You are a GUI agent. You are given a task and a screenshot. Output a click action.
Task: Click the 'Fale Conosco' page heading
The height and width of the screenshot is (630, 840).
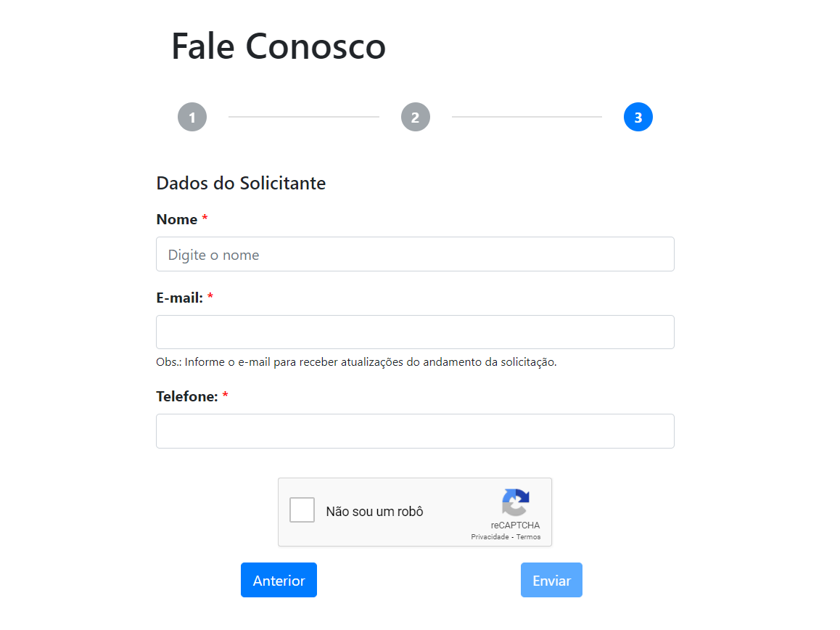[x=279, y=46]
